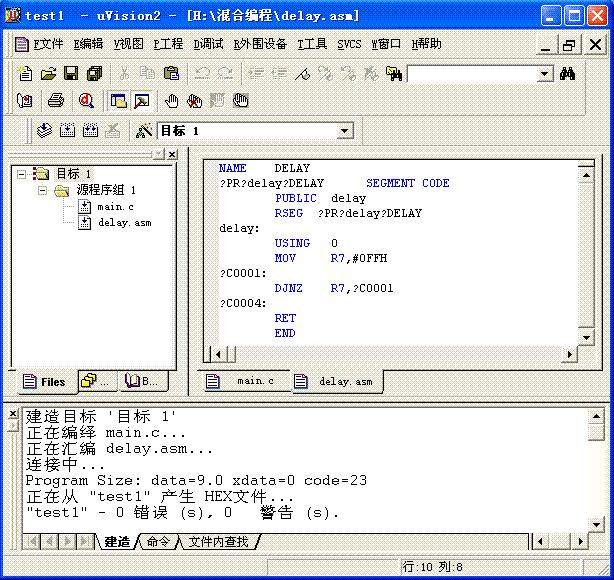Close the output window panel
This screenshot has width=614, height=580.
(13, 413)
